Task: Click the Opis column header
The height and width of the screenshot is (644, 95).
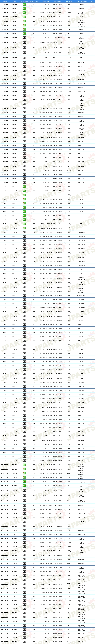Action: (91, 1)
